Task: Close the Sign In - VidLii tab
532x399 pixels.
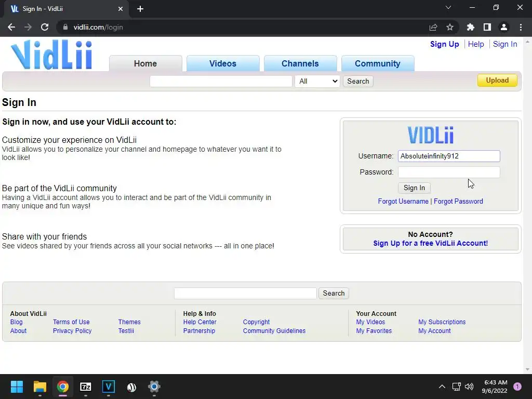Action: tap(121, 9)
